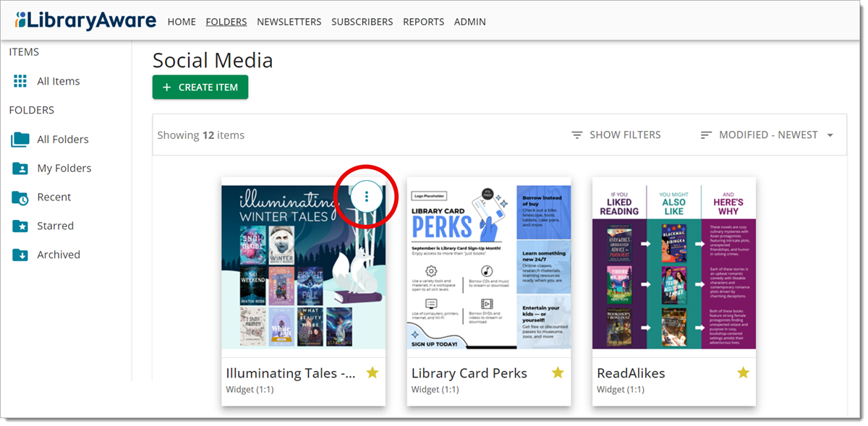Image resolution: width=868 pixels, height=426 pixels.
Task: Open the ReadAlikes thumbnail
Action: (x=674, y=267)
